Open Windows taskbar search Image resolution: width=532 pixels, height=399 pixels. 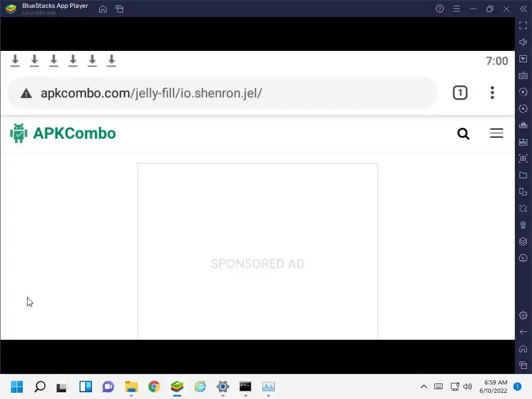pos(39,387)
